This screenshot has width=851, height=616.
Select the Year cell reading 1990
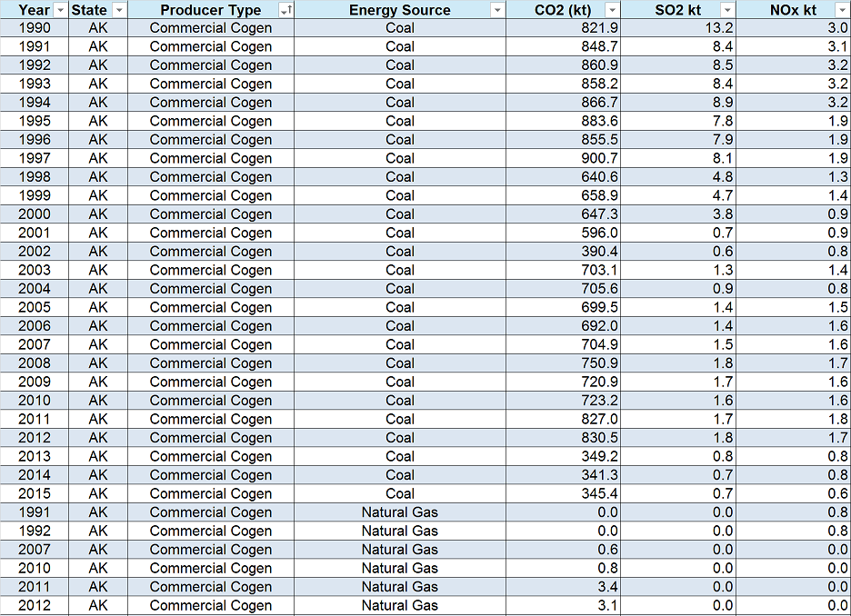tap(35, 28)
